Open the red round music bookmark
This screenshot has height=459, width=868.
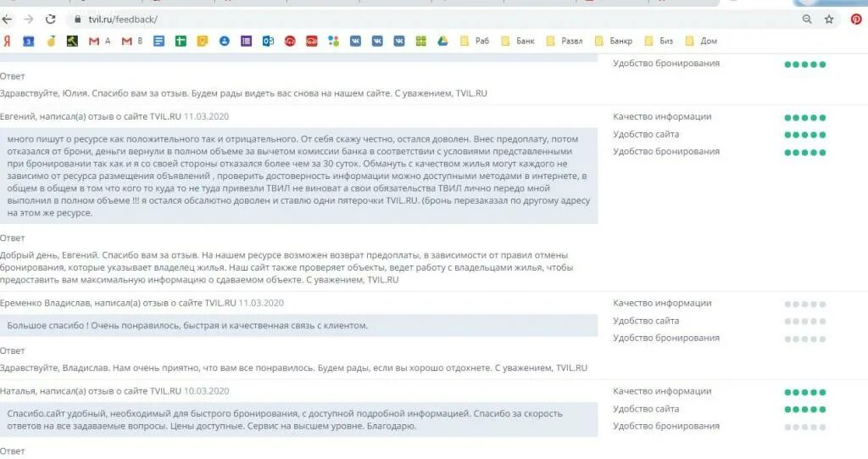[290, 41]
